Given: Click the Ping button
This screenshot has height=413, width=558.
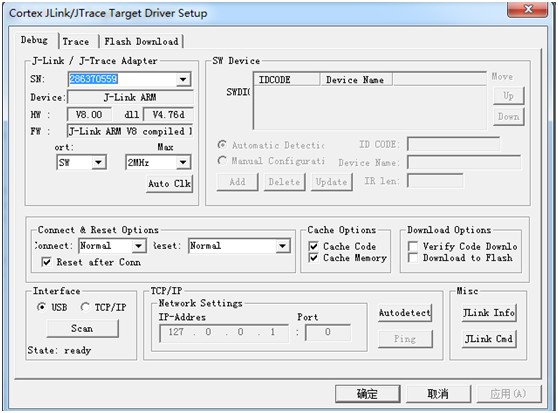Looking at the screenshot, I should coord(405,339).
